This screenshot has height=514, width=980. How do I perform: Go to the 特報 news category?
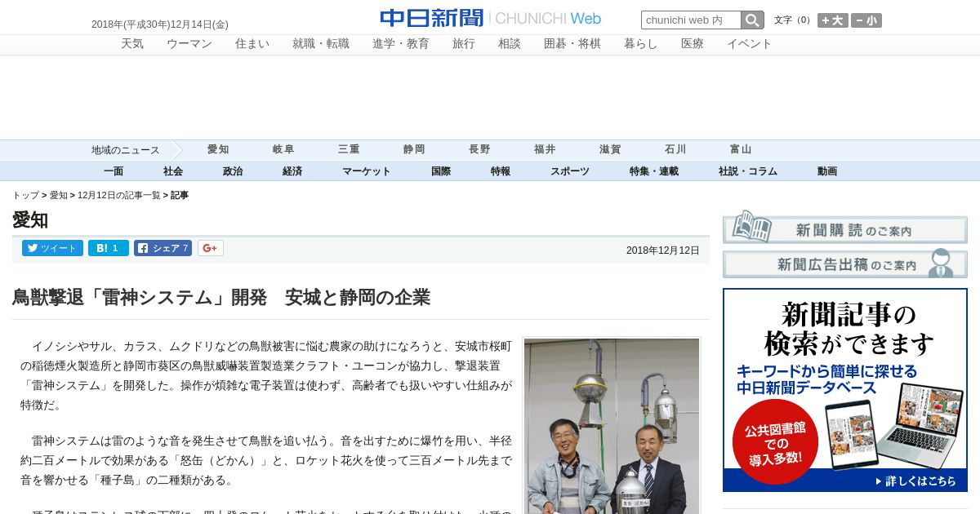(501, 171)
